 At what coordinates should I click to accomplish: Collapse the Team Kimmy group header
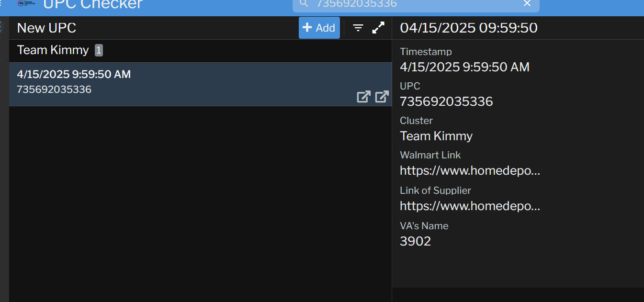53,50
